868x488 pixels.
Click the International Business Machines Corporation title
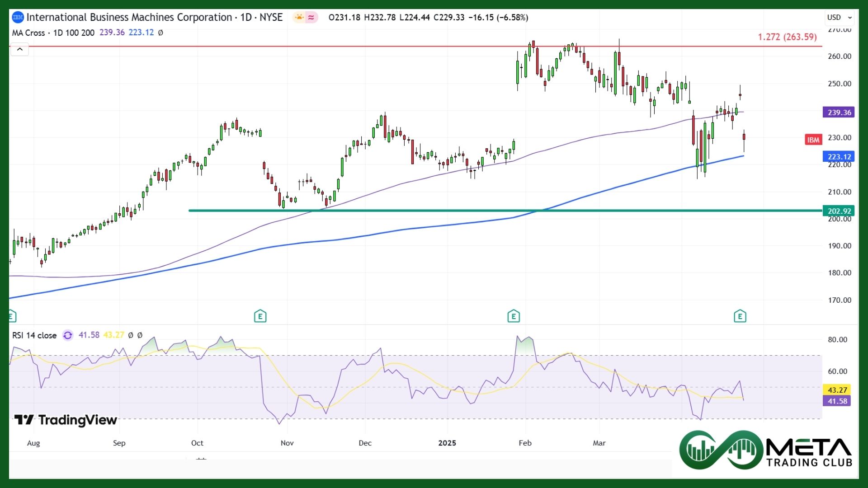(x=129, y=18)
